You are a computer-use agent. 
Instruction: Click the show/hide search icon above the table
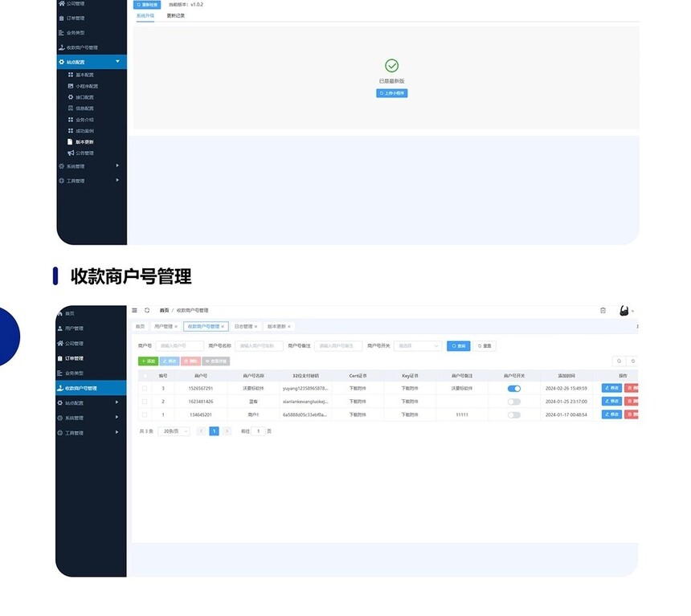[x=619, y=361]
